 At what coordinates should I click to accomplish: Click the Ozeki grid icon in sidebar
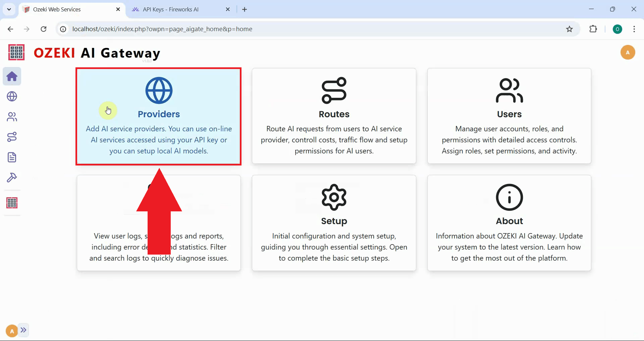pyautogui.click(x=12, y=202)
